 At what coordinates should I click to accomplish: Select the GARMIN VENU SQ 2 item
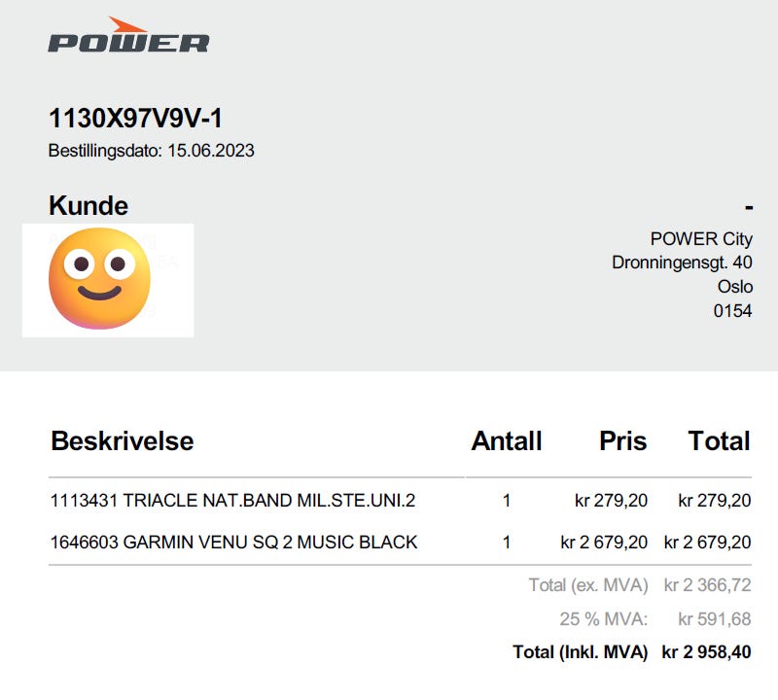tap(233, 542)
